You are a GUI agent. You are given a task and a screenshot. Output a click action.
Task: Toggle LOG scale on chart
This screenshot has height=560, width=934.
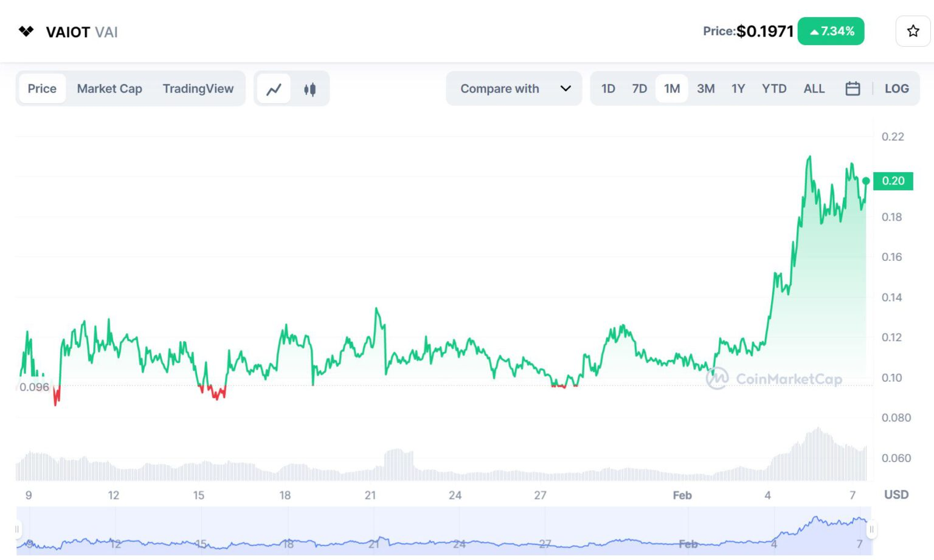tap(896, 89)
